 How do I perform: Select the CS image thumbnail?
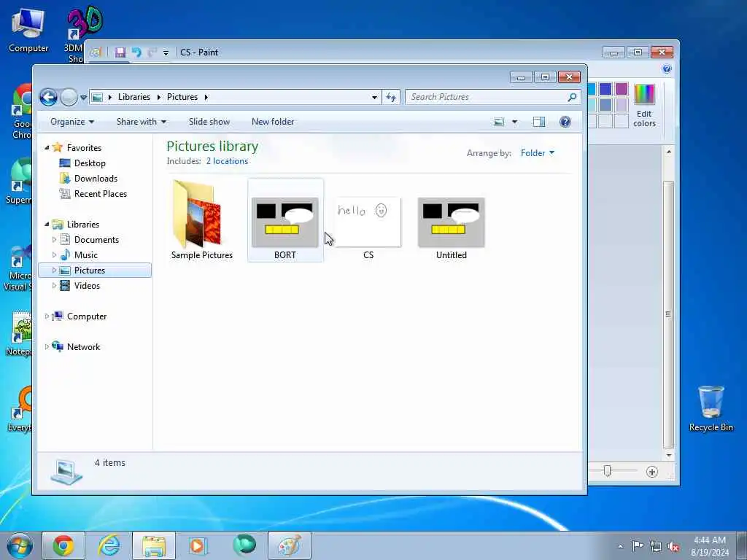click(368, 222)
